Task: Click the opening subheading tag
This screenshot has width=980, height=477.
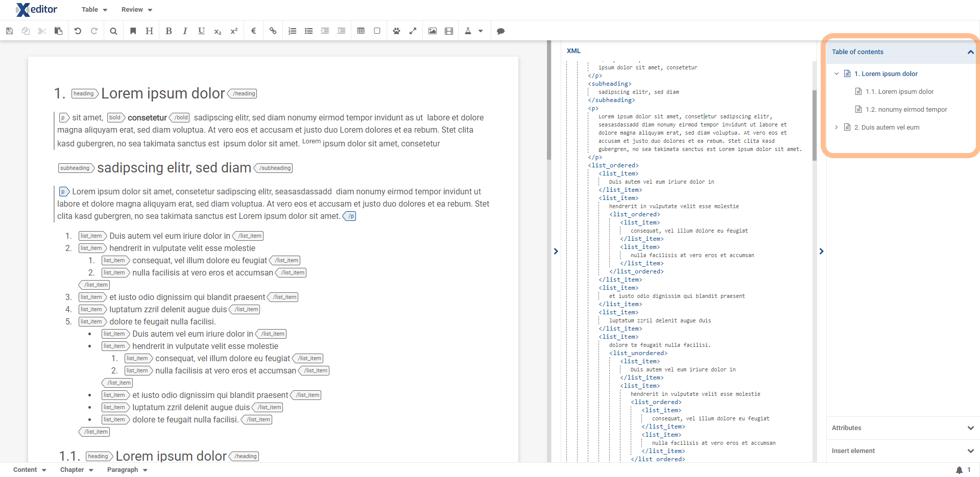Action: 76,168
